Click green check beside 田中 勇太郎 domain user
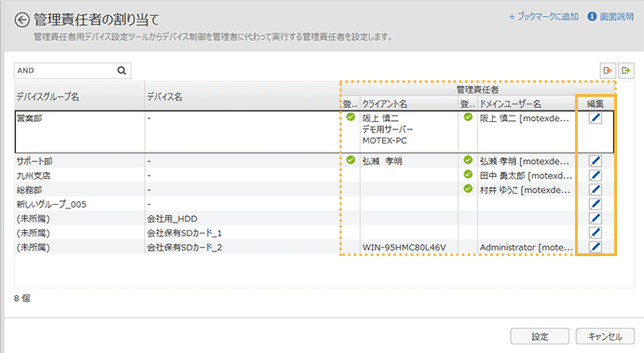Screen dimensions: 644x353 [468, 174]
